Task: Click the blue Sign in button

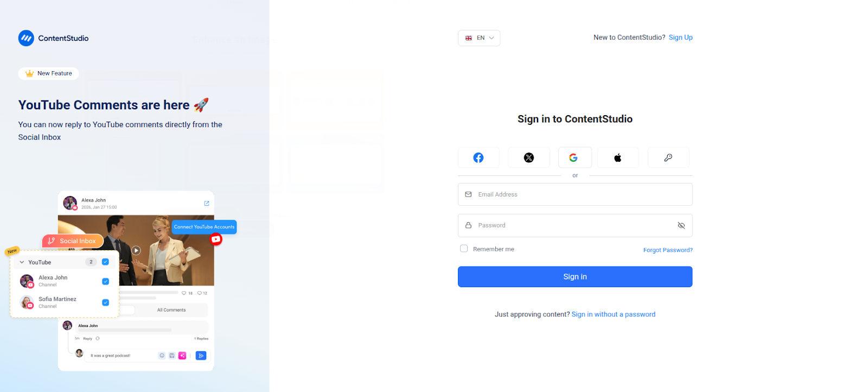Action: (x=575, y=276)
